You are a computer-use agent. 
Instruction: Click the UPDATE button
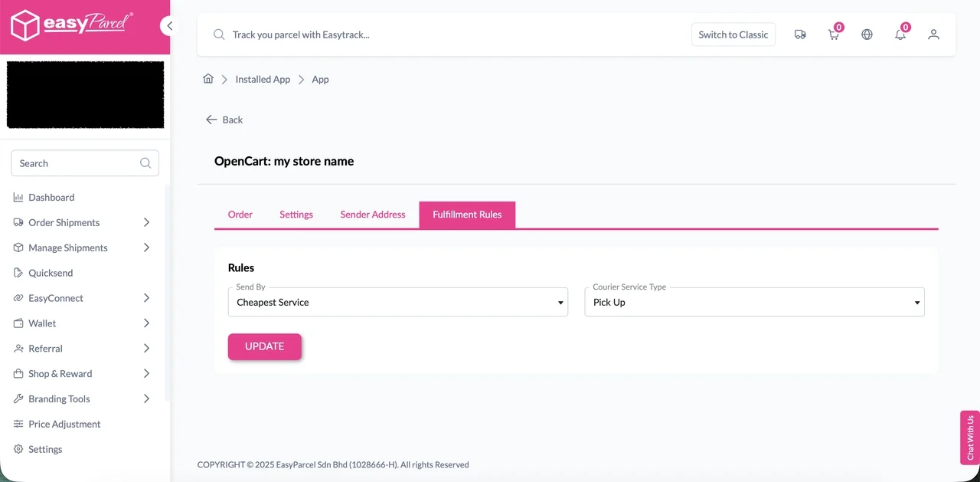point(265,346)
